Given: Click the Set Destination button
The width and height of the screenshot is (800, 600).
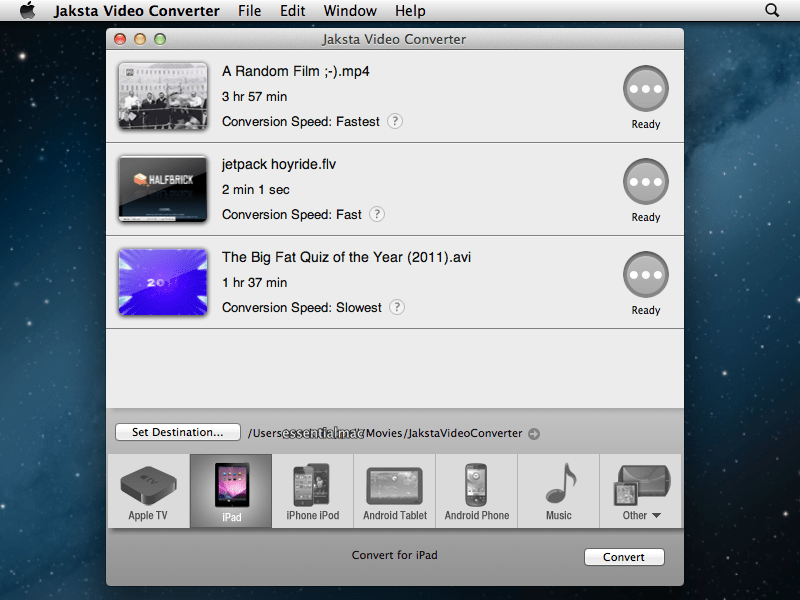Looking at the screenshot, I should (178, 432).
